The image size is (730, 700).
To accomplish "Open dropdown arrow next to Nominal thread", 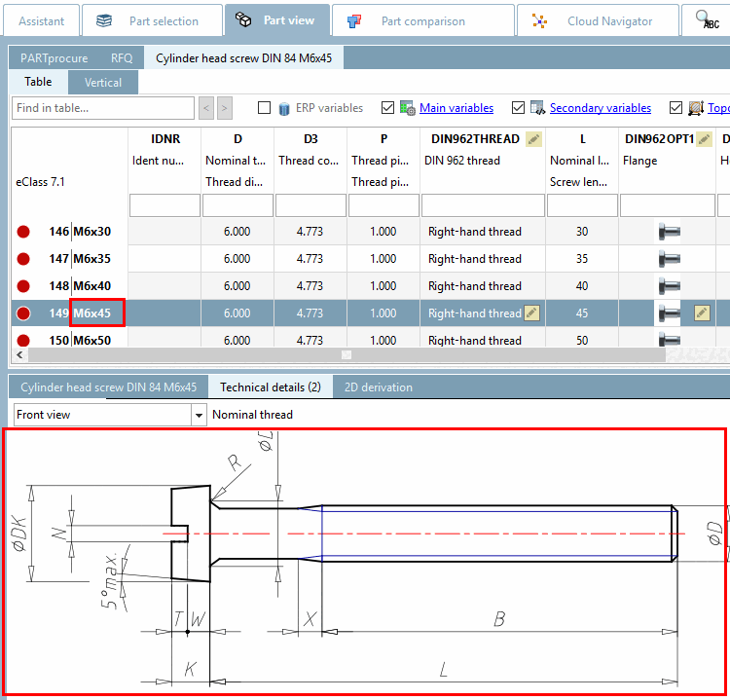I will coord(199,415).
